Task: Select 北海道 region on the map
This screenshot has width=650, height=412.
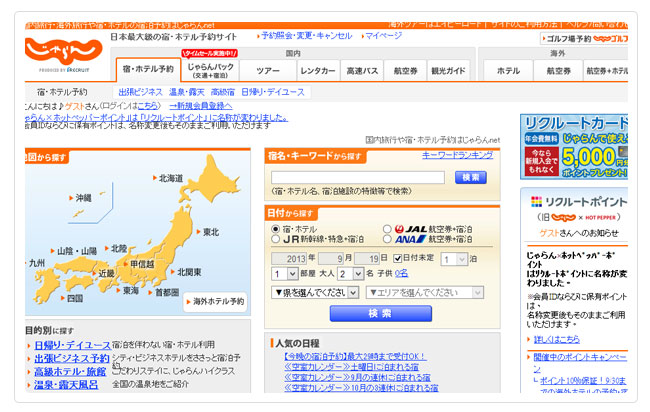Action: [x=168, y=178]
